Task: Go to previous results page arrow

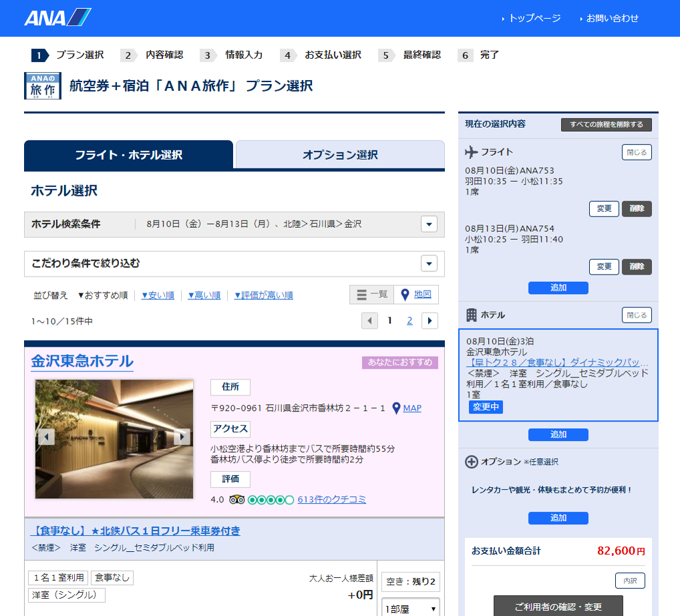Action: click(369, 321)
